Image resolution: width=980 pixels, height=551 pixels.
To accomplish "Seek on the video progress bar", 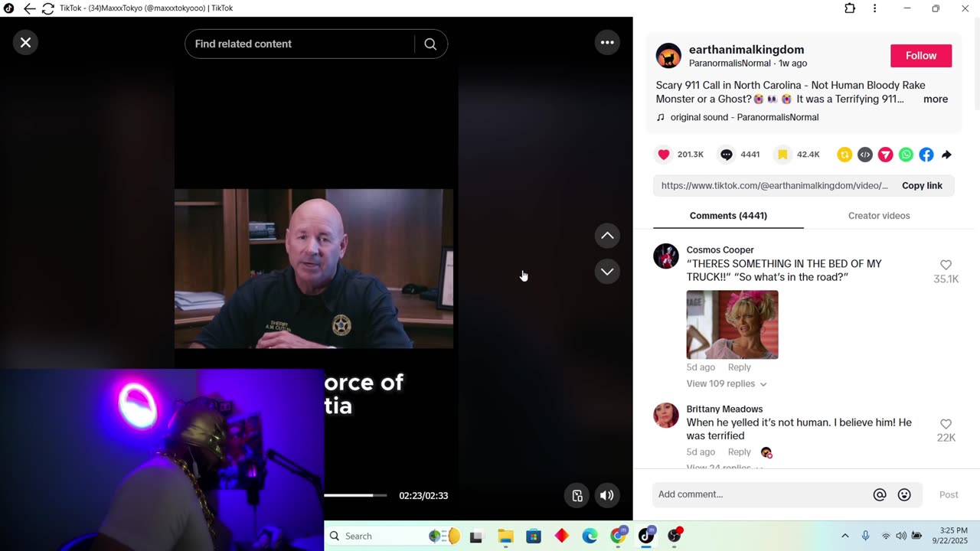I will point(354,495).
